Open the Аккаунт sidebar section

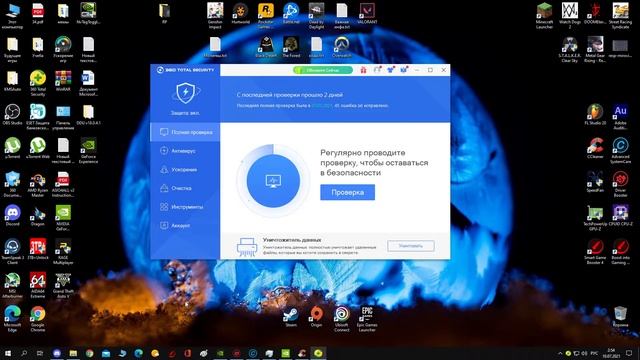click(185, 225)
